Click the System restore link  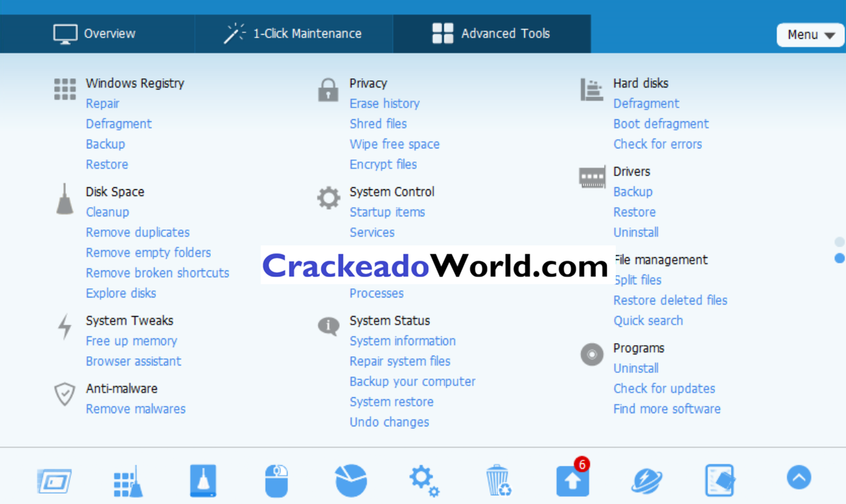(391, 401)
